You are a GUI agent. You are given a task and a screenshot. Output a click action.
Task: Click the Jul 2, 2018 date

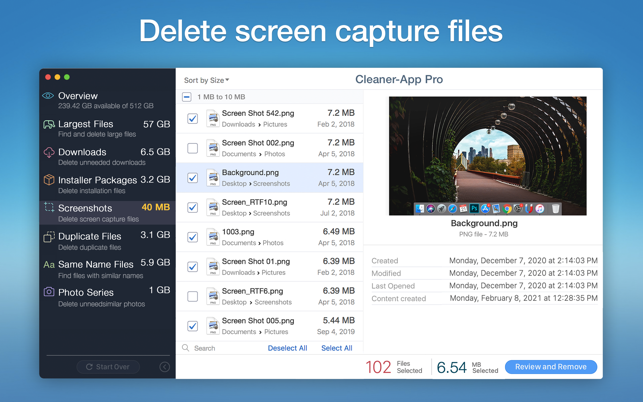tap(337, 213)
